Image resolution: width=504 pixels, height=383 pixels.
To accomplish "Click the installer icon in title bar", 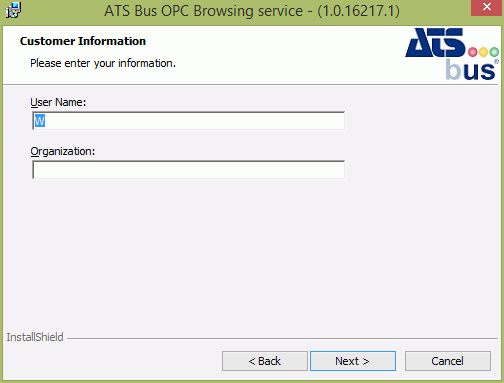I will pyautogui.click(x=13, y=10).
